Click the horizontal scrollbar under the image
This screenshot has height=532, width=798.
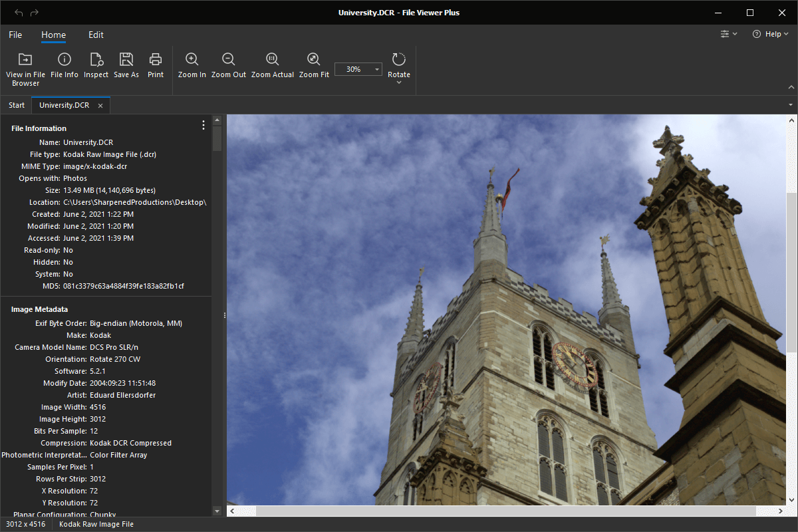point(505,511)
